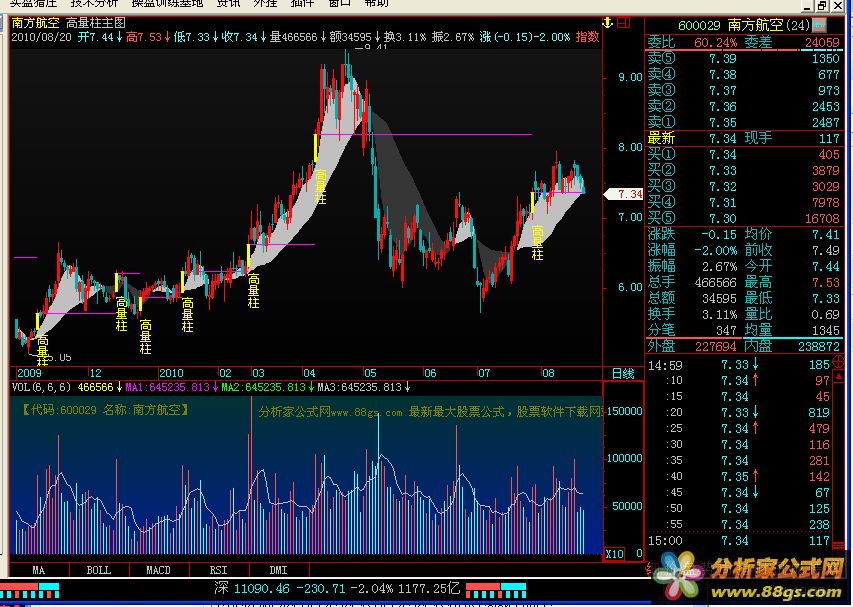Click the MA2:645235.813 value
853x607 pixels.
(x=263, y=387)
